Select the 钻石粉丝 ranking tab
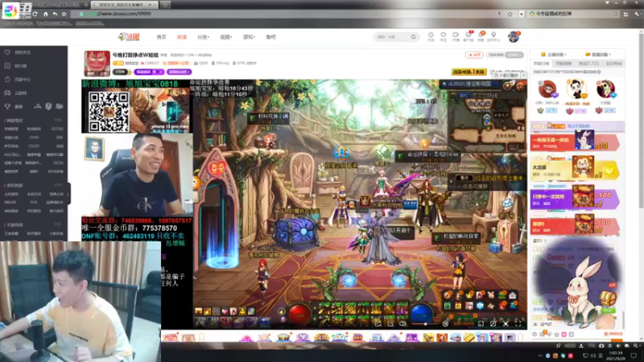 coord(613,64)
